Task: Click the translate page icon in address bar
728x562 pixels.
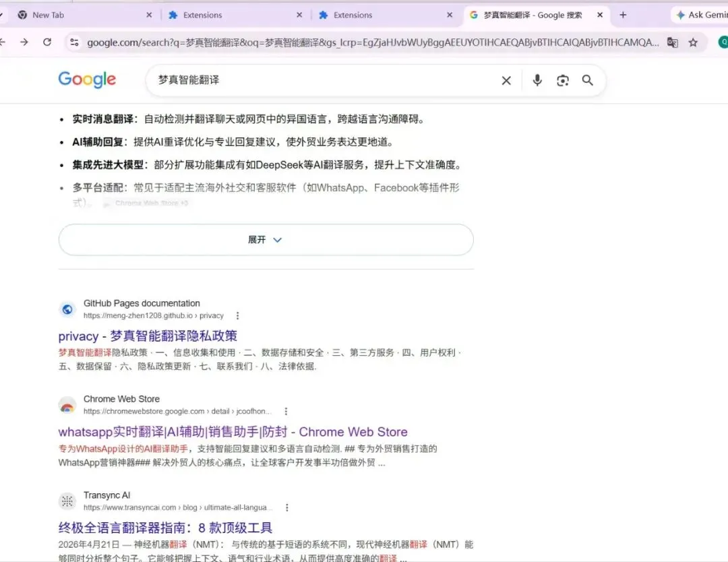Action: point(672,42)
